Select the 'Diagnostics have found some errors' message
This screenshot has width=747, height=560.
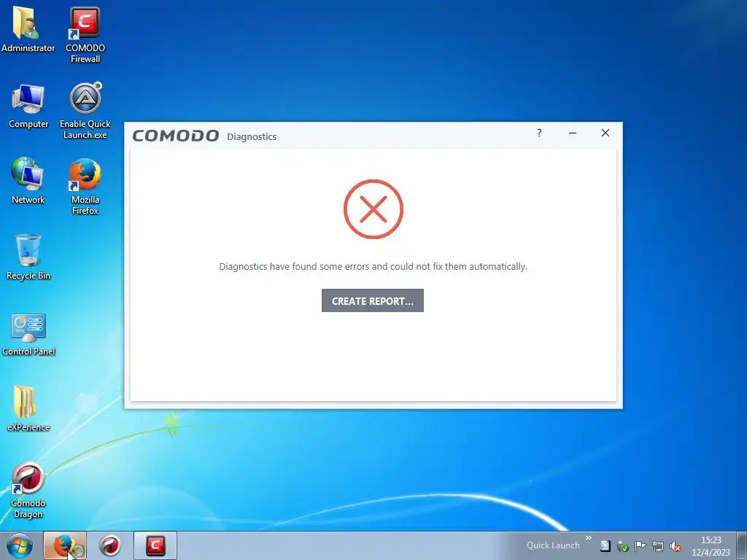point(373,266)
